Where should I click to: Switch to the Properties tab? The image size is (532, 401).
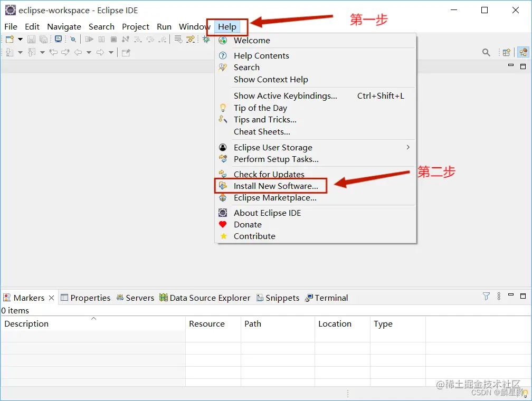pos(85,298)
